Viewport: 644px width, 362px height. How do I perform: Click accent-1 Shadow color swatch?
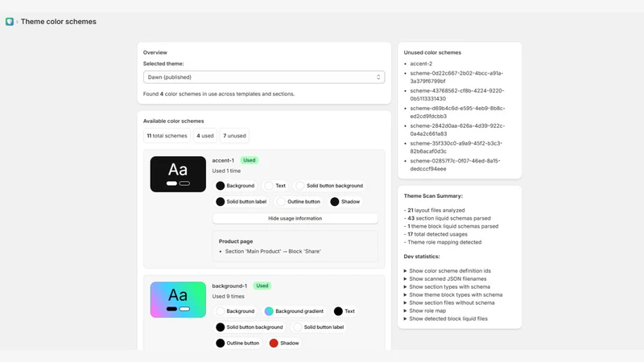tap(335, 202)
